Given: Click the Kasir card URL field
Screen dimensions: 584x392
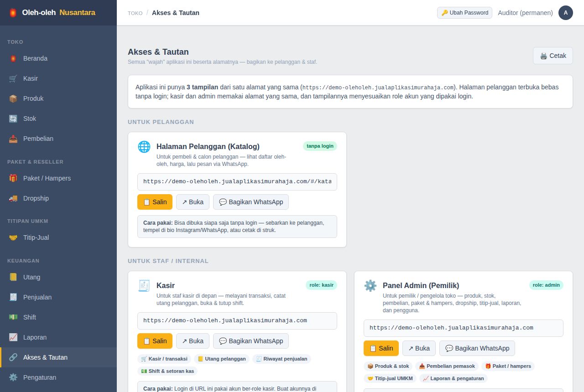Looking at the screenshot, I should [x=237, y=320].
